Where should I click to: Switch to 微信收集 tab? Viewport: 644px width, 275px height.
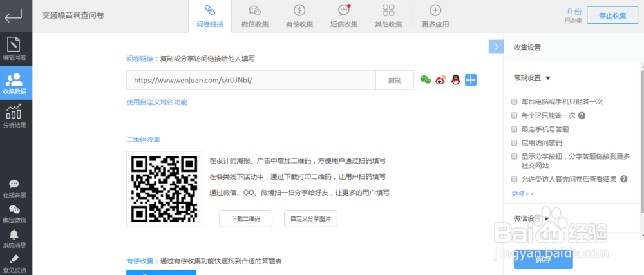coord(255,16)
